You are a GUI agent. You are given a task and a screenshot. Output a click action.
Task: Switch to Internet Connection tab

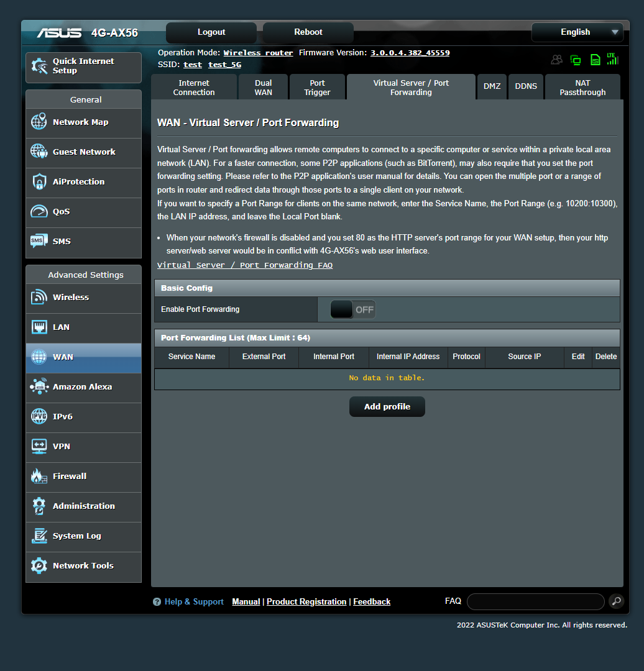point(194,88)
